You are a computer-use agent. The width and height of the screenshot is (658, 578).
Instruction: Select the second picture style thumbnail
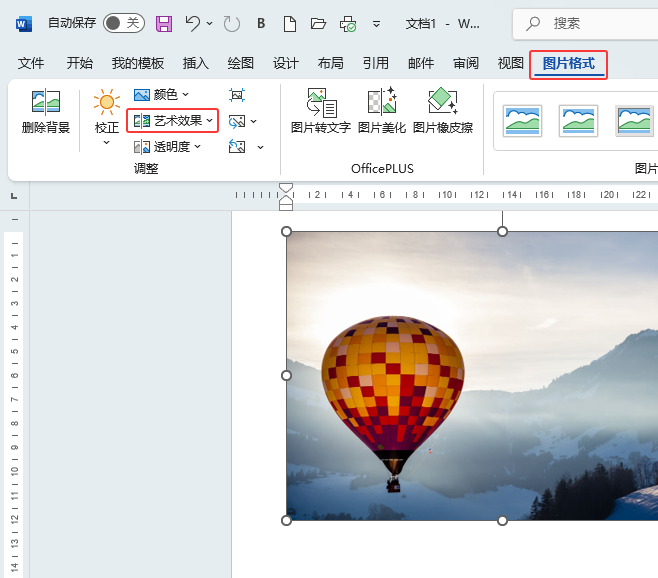[579, 121]
